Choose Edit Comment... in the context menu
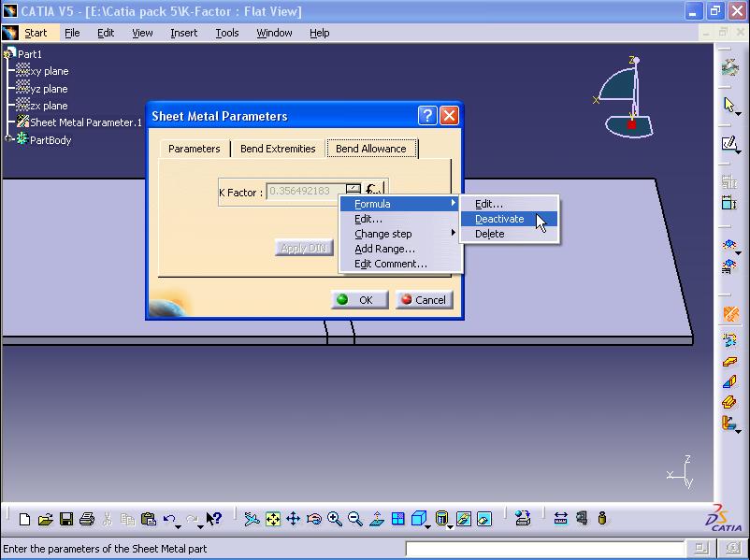Viewport: 750px width, 560px height. [x=400, y=264]
